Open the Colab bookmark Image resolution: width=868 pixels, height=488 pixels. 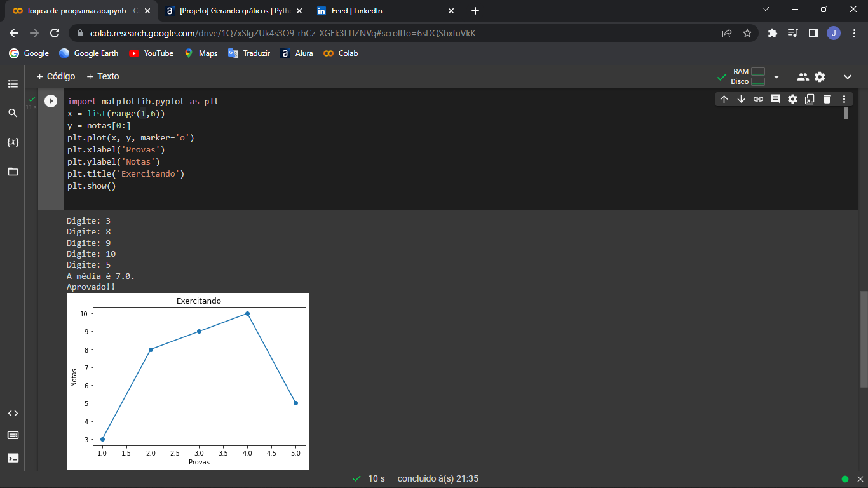tap(341, 53)
